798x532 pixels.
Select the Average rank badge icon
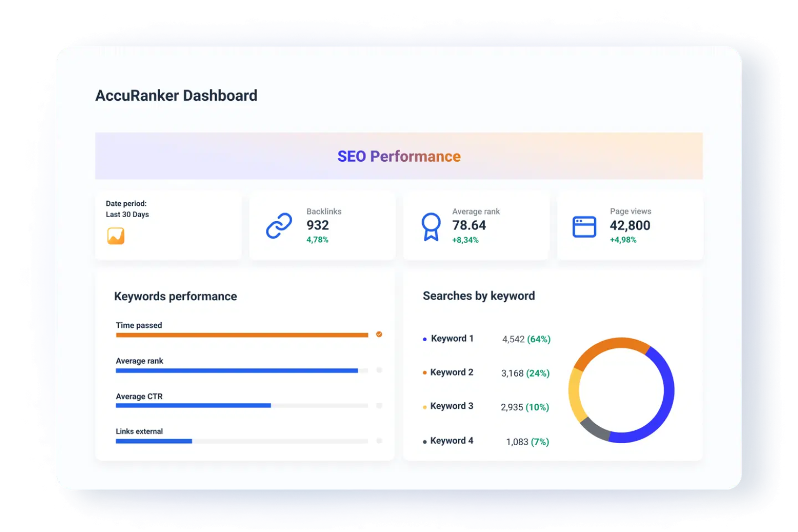(x=431, y=225)
